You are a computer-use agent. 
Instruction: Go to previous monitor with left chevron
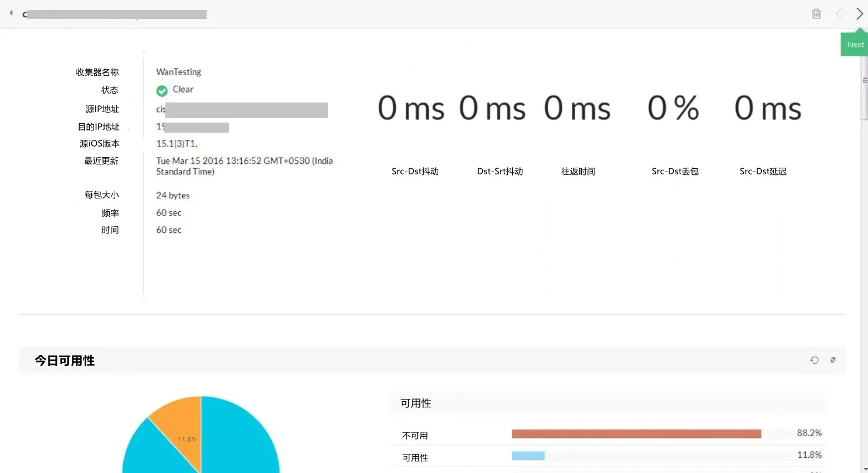tap(839, 14)
